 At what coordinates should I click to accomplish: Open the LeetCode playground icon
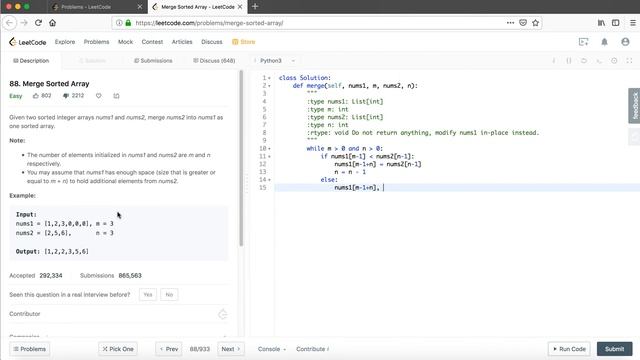point(584,42)
